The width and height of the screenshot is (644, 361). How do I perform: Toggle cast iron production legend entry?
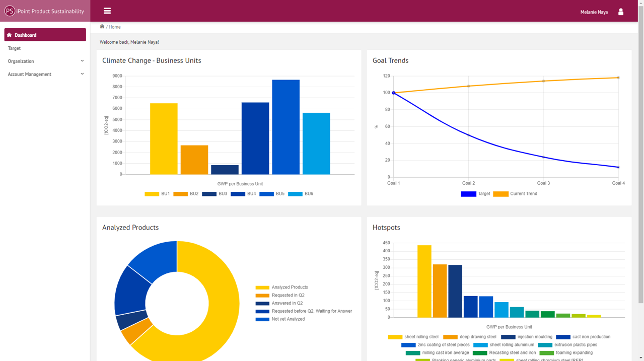pos(583,337)
